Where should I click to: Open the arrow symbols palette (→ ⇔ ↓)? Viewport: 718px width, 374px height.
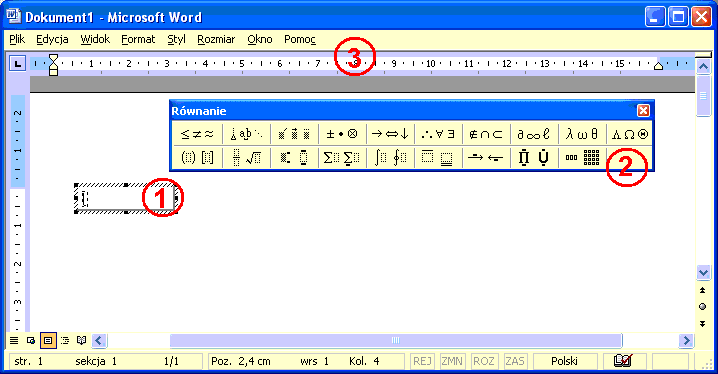390,134
